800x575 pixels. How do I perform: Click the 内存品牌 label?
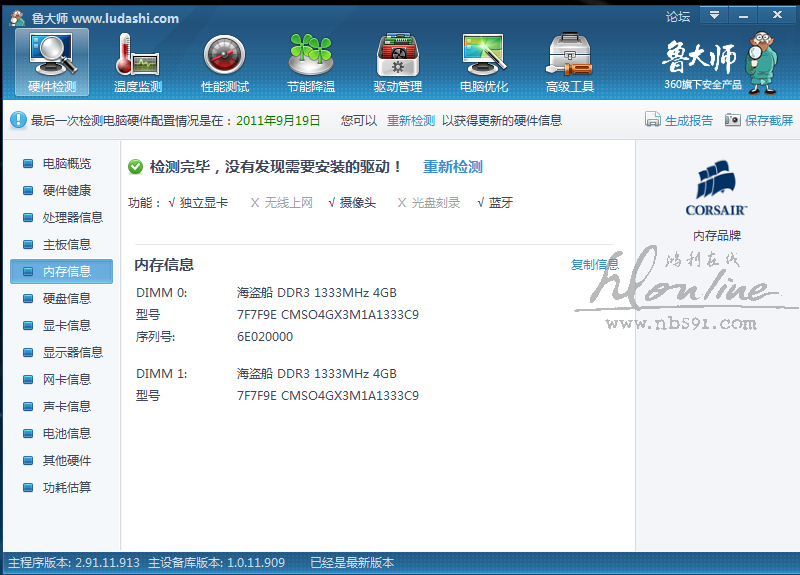pyautogui.click(x=717, y=236)
